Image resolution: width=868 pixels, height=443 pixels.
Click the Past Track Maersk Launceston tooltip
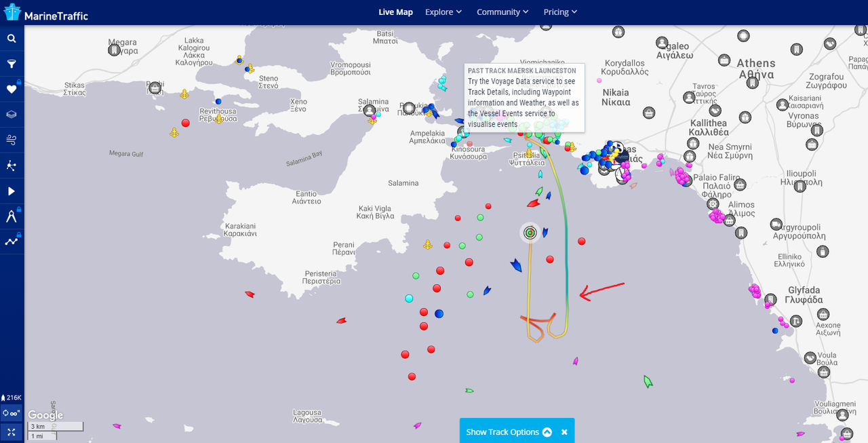click(524, 97)
